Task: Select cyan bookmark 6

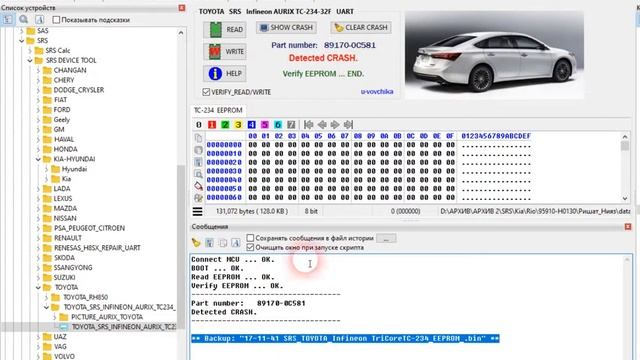Action: click(x=278, y=124)
